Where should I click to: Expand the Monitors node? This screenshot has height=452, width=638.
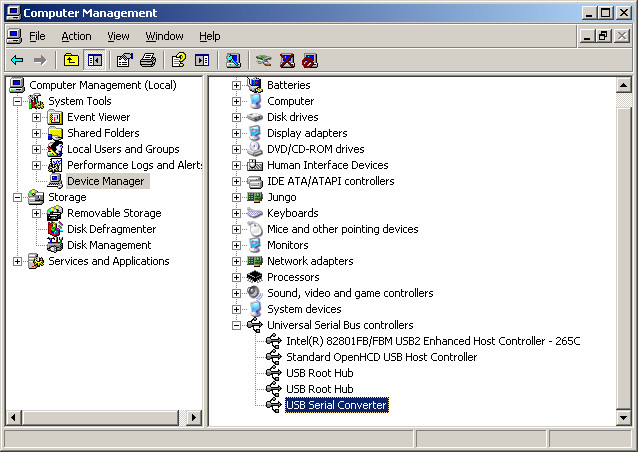[236, 245]
